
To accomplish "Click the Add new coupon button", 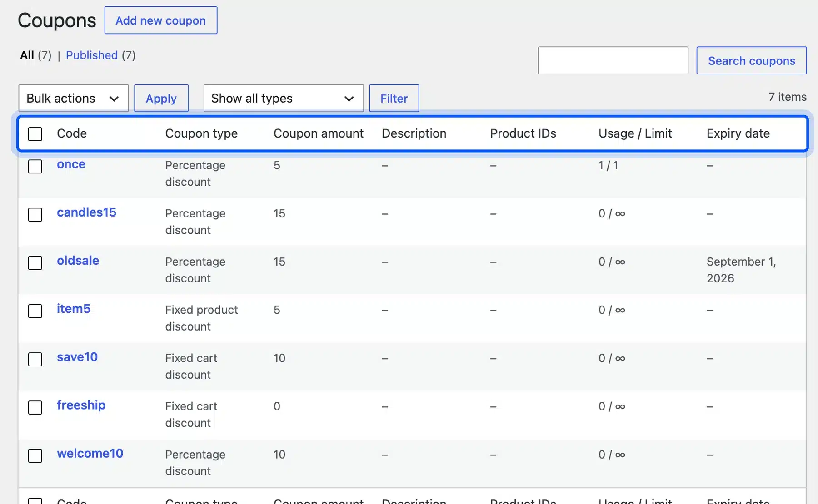I will pyautogui.click(x=161, y=20).
